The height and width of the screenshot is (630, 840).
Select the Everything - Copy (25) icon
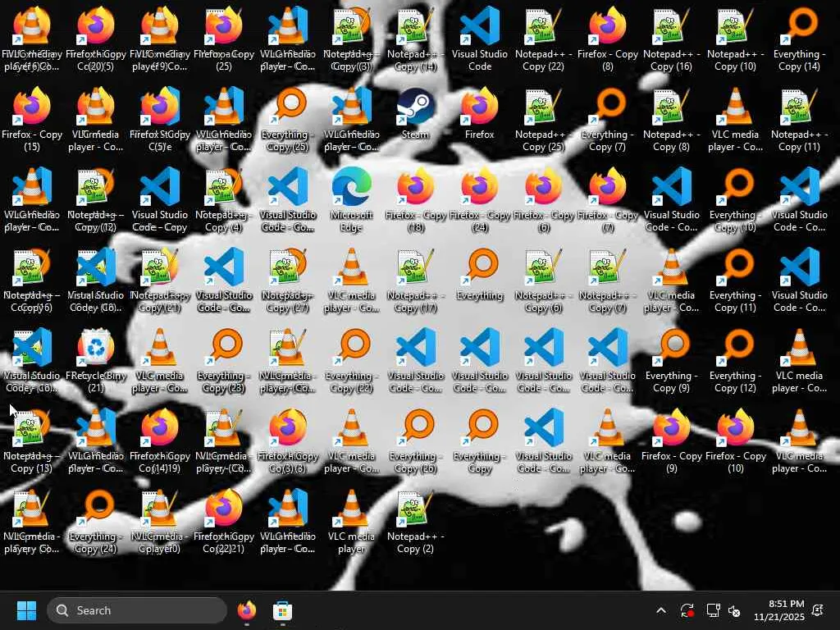[x=287, y=120]
